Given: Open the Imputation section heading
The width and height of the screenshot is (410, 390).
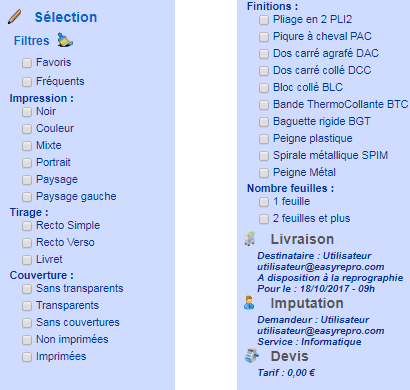Looking at the screenshot, I should click(307, 303).
